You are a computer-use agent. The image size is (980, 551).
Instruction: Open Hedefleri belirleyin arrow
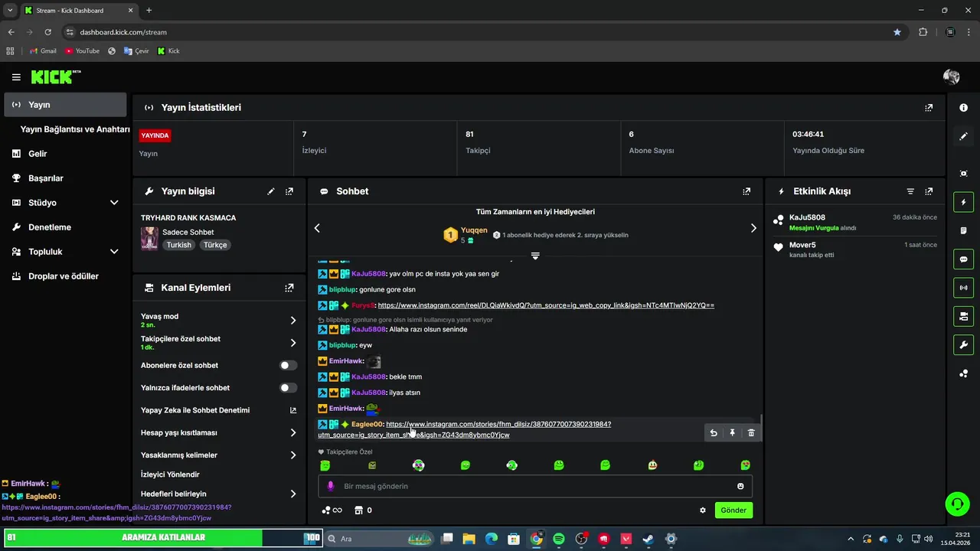(x=292, y=494)
